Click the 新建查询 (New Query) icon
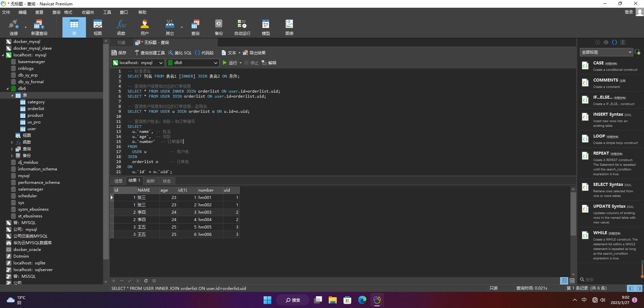The width and height of the screenshot is (644, 308). [39, 27]
